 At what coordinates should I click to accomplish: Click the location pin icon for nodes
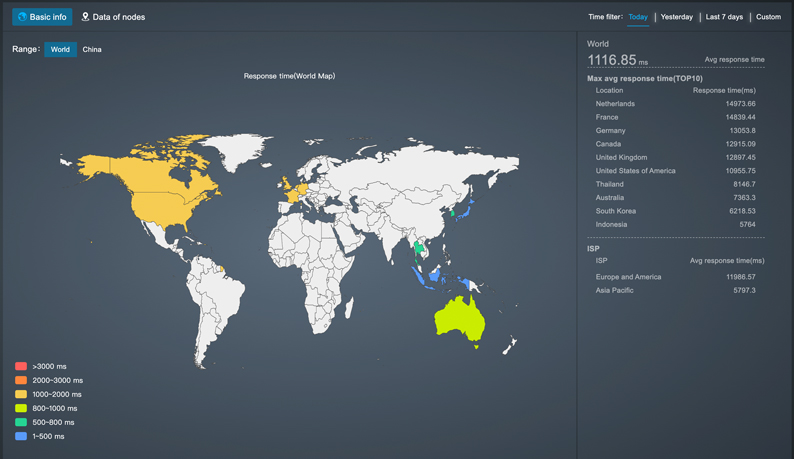(x=85, y=17)
